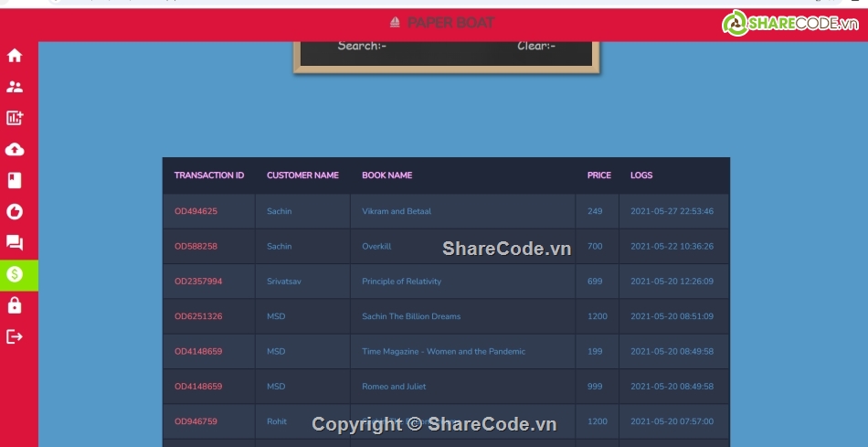The height and width of the screenshot is (447, 868).
Task: Click the BOOK NAME column header
Action: [x=387, y=175]
